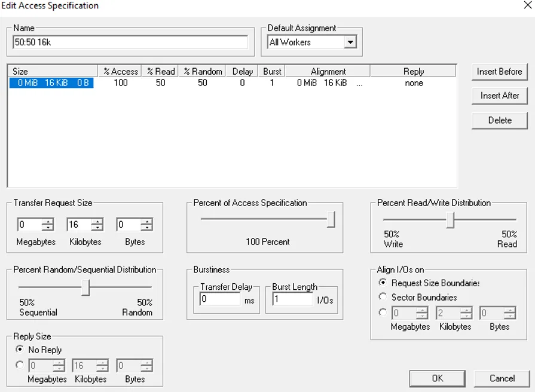This screenshot has height=392, width=535.
Task: Click the Percent of Access Specification slider handle
Action: 331,219
